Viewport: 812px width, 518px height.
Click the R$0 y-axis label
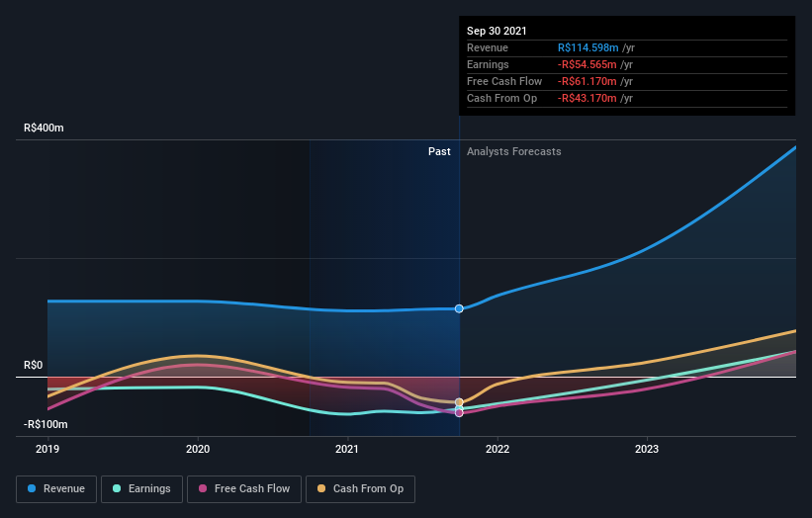[x=34, y=366]
